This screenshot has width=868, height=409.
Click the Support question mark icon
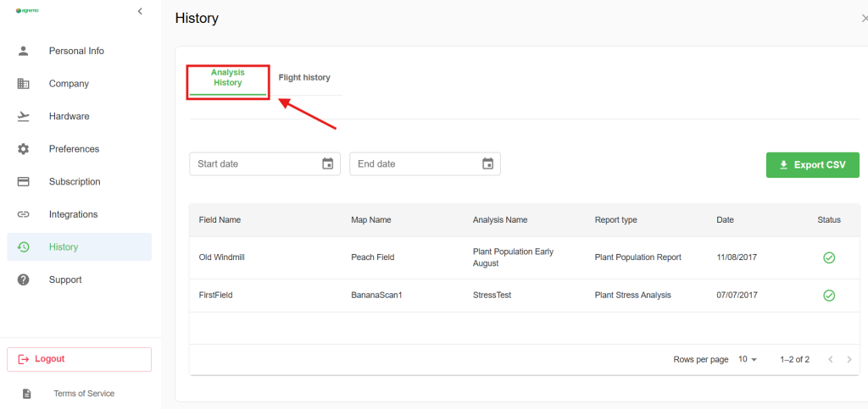24,279
